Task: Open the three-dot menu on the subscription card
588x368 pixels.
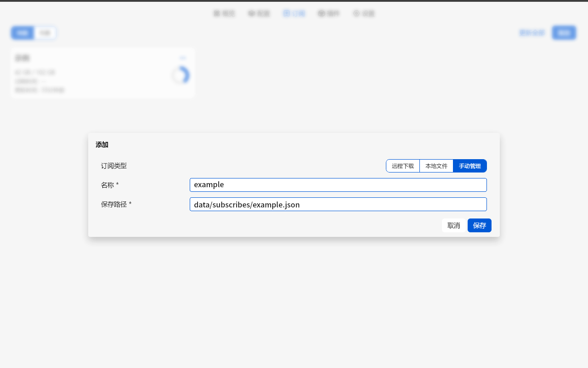Action: (183, 58)
